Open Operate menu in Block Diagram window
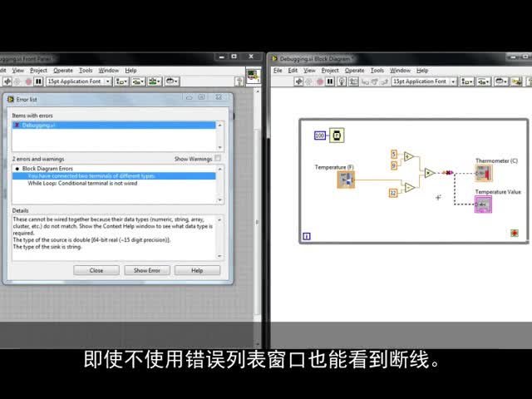532x399 pixels. pyautogui.click(x=355, y=70)
